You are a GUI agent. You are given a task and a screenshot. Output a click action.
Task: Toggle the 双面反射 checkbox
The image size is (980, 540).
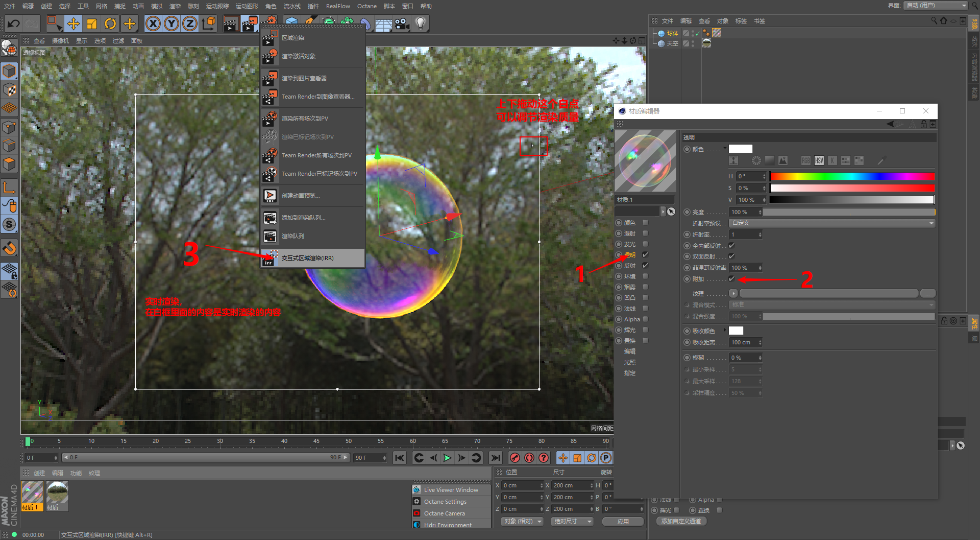coord(731,256)
